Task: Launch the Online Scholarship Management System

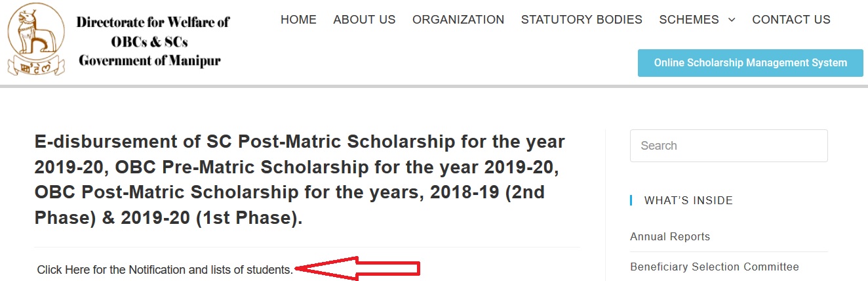Action: coord(751,63)
